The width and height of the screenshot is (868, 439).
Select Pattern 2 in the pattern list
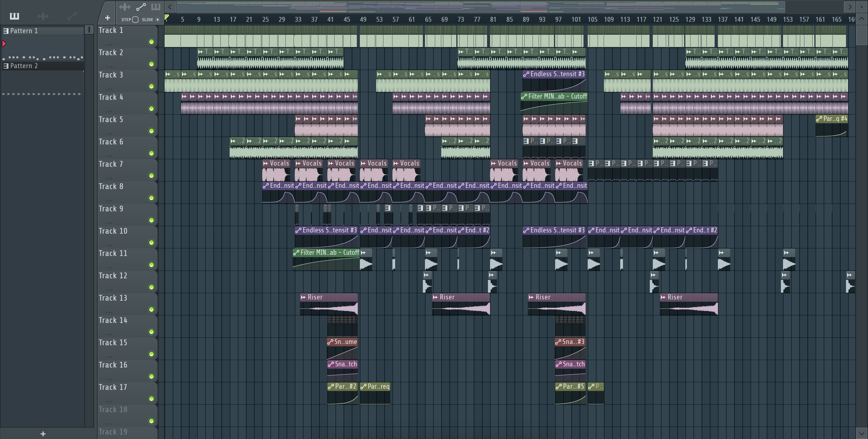(x=43, y=66)
